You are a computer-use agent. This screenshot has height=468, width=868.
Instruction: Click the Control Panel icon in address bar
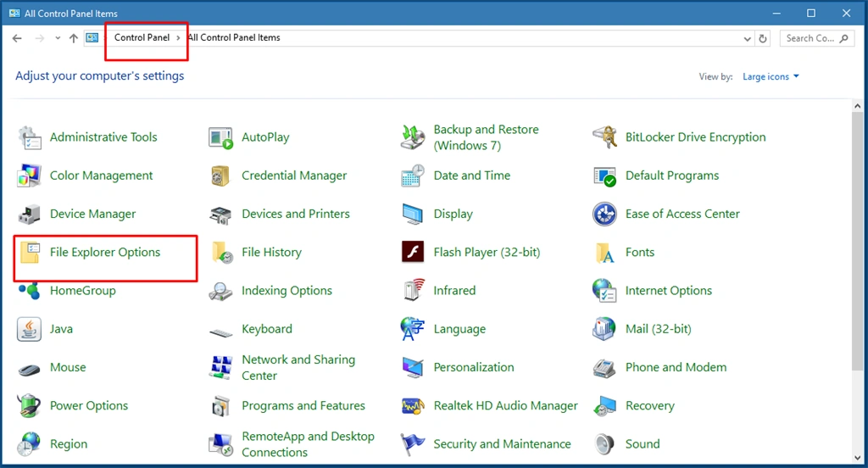[92, 38]
